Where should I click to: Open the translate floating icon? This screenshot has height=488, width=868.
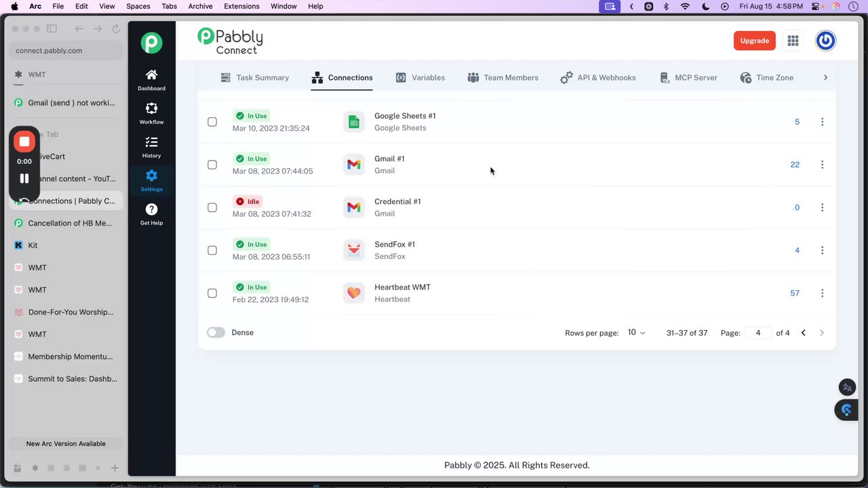846,388
